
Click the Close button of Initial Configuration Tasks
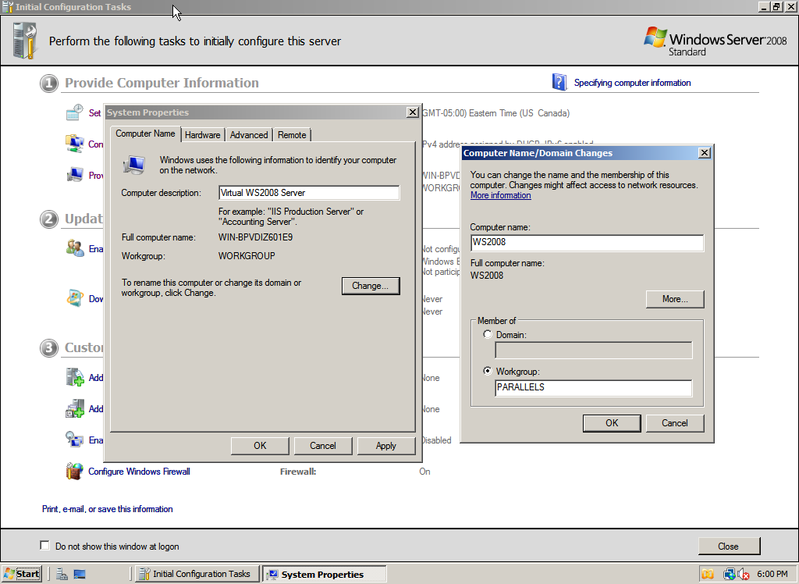pyautogui.click(x=729, y=546)
